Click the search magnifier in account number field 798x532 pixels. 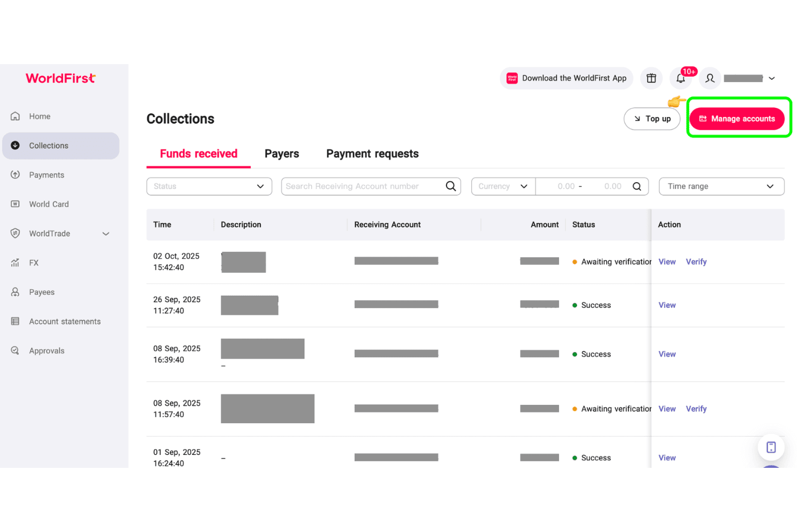(x=451, y=186)
